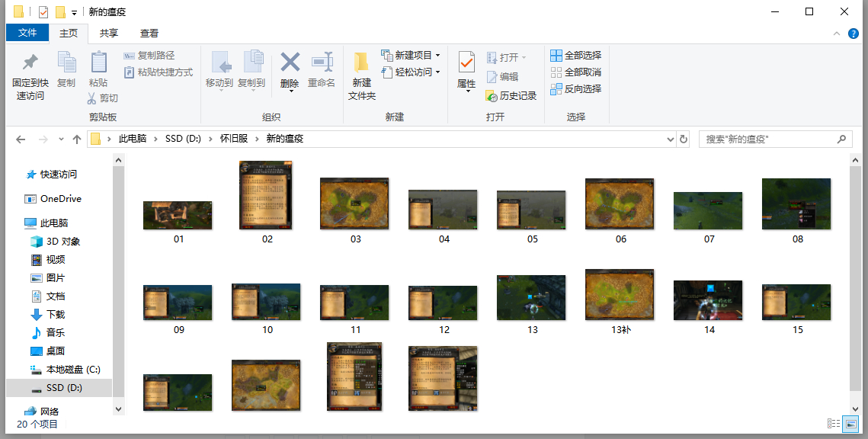Click the 粘贴 clipboard icon
This screenshot has width=868, height=439.
click(x=98, y=62)
